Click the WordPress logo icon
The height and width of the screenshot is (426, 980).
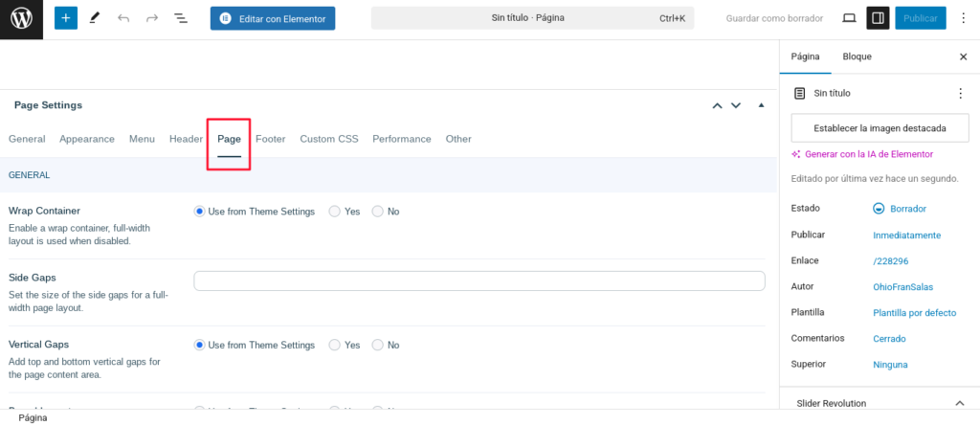[x=21, y=19]
